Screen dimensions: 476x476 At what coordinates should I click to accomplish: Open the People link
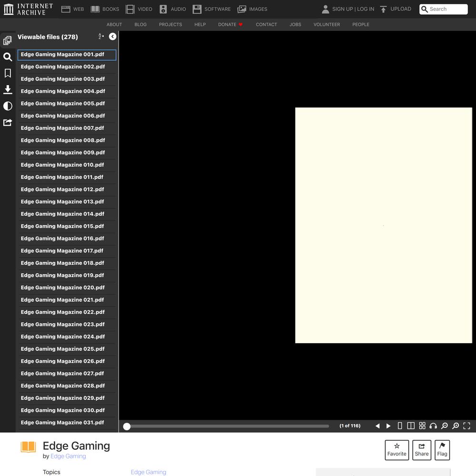click(x=361, y=25)
